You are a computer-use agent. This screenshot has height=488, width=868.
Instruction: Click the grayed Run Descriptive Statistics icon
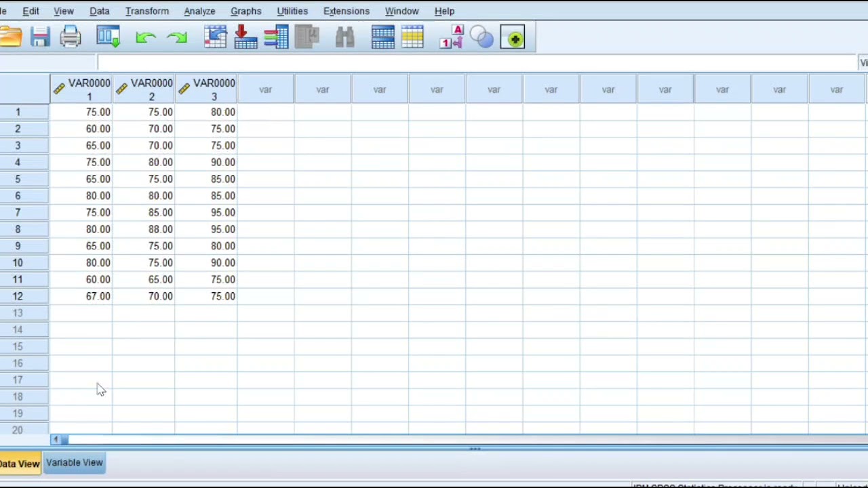(x=307, y=37)
